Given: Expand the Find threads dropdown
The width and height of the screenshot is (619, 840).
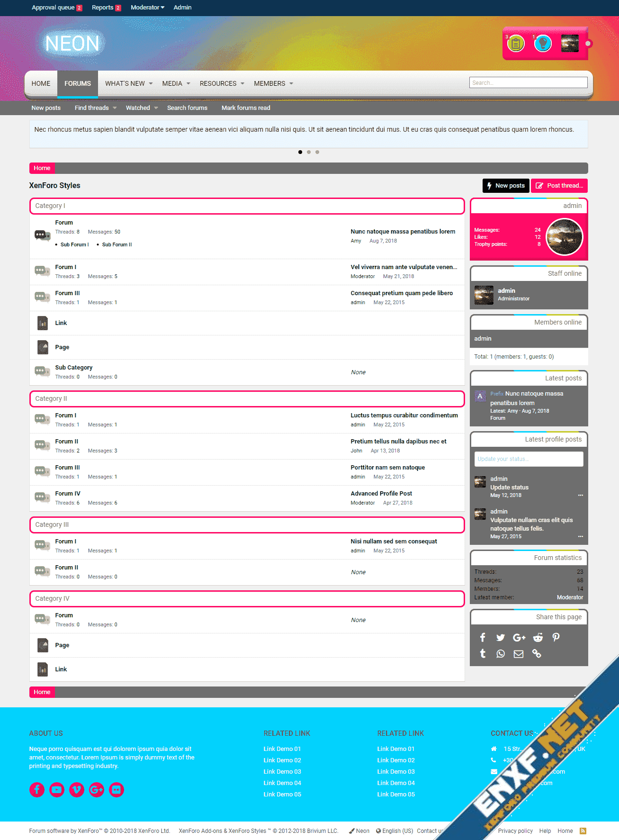Looking at the screenshot, I should [115, 108].
